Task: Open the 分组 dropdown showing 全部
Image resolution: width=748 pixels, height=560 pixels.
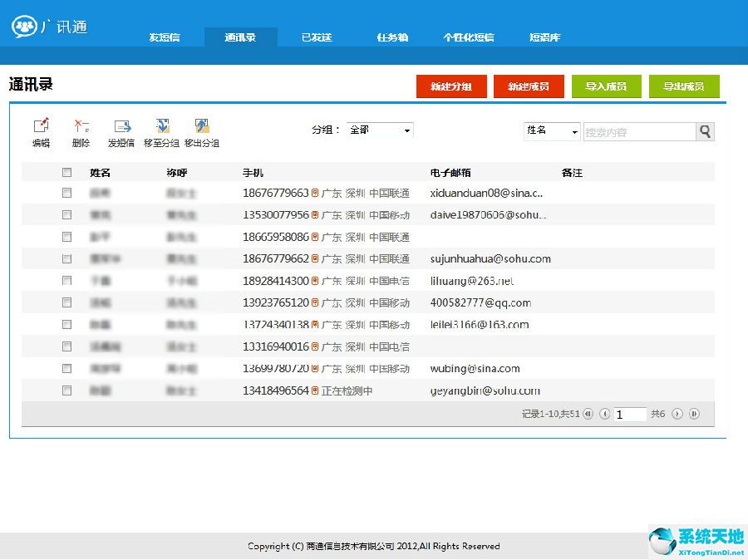Action: (x=380, y=130)
